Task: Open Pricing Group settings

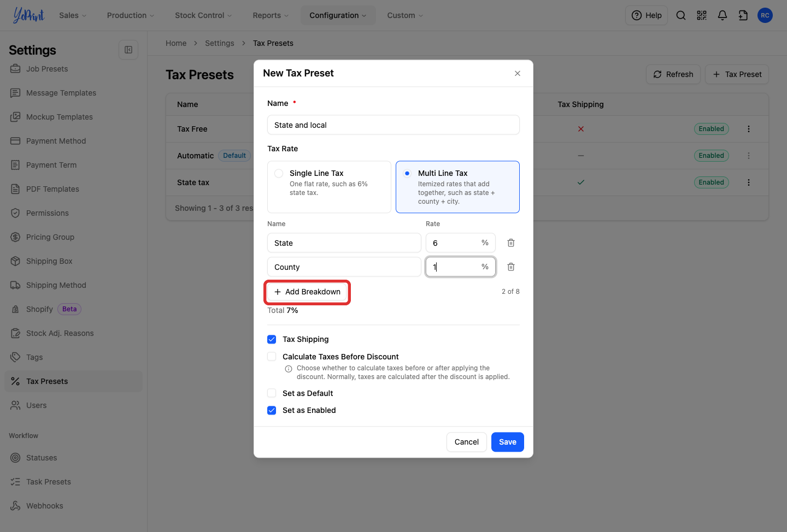Action: pyautogui.click(x=50, y=237)
